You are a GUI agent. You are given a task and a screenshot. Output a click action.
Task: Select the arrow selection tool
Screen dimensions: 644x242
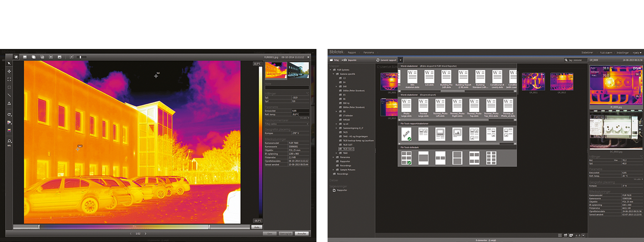(x=9, y=64)
